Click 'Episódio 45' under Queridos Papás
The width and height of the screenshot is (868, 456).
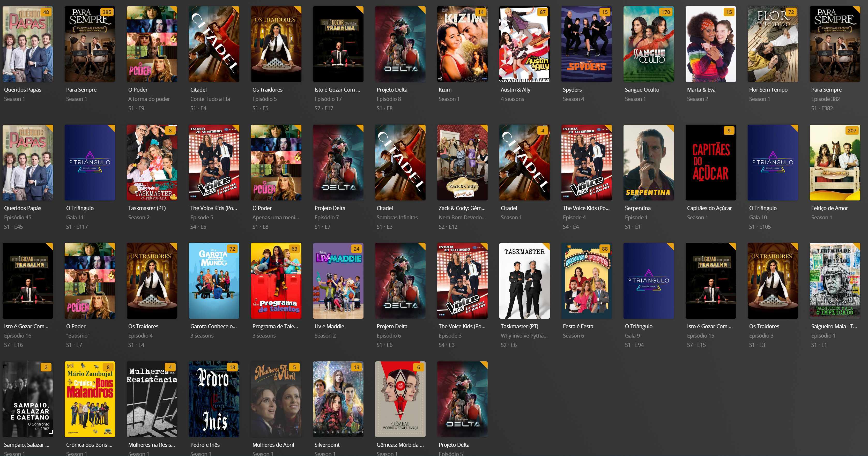click(18, 218)
